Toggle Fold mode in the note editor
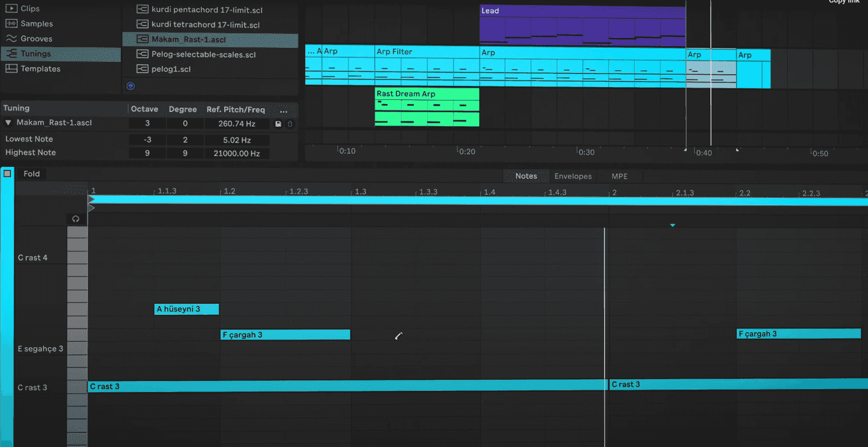Image resolution: width=868 pixels, height=447 pixels. pyautogui.click(x=32, y=174)
